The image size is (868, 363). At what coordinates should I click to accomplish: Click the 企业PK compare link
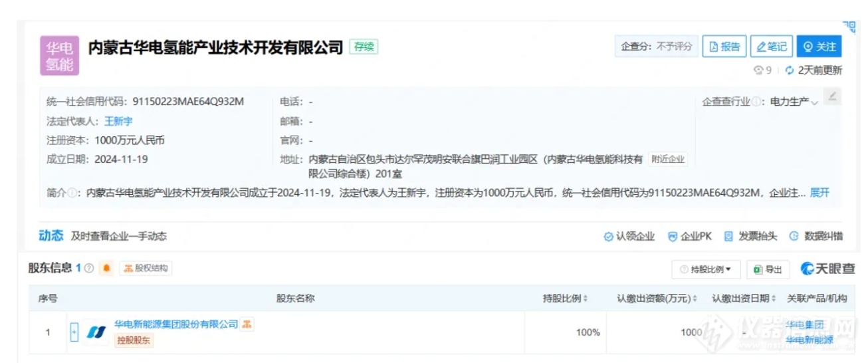tap(690, 236)
